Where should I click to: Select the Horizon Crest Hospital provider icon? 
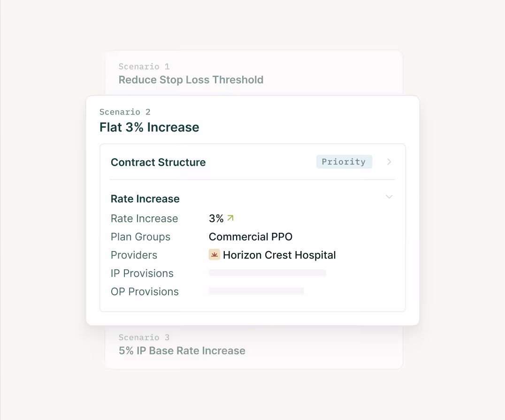pyautogui.click(x=214, y=254)
